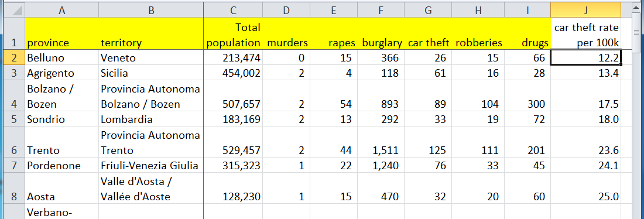This screenshot has width=644, height=219.
Task: Click the 'car theft' header cell
Action: point(427,34)
